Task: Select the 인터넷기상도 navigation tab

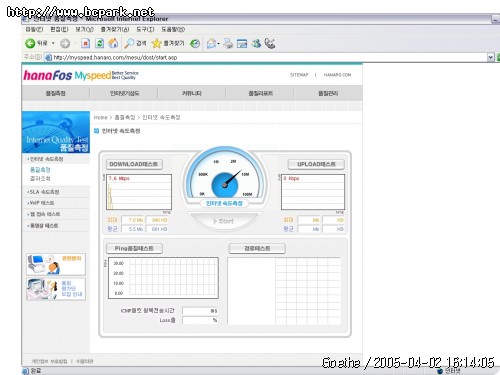Action: point(124,93)
